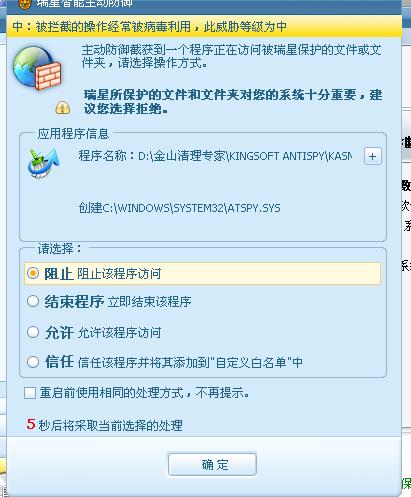Click the Kingsoft cleaner program icon
Viewport: 411px width, 497px height.
tap(44, 163)
